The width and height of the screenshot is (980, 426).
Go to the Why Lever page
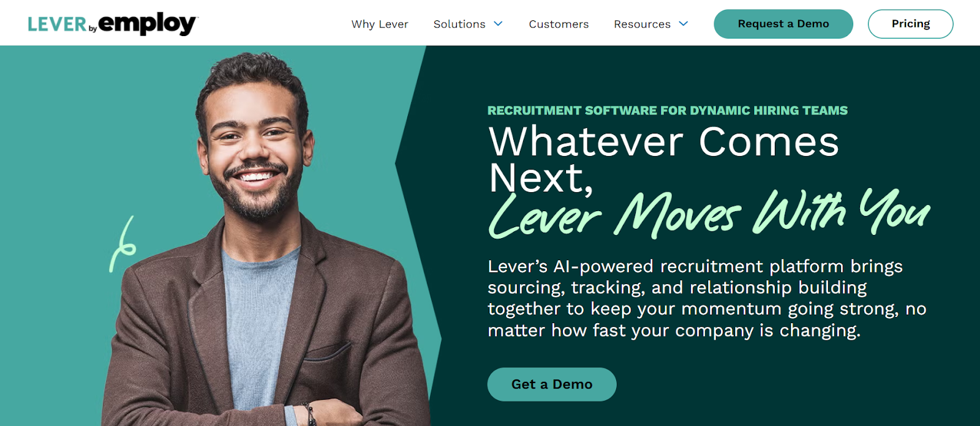(x=380, y=24)
